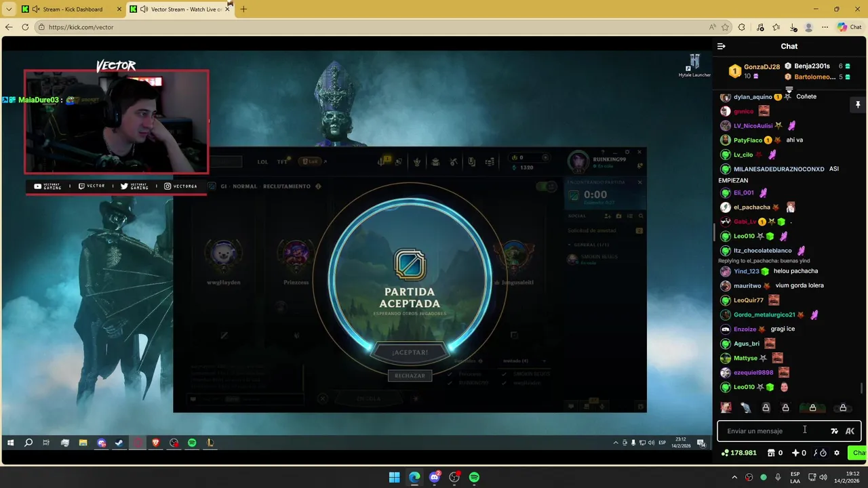Open the Kick emote picker

click(850, 431)
